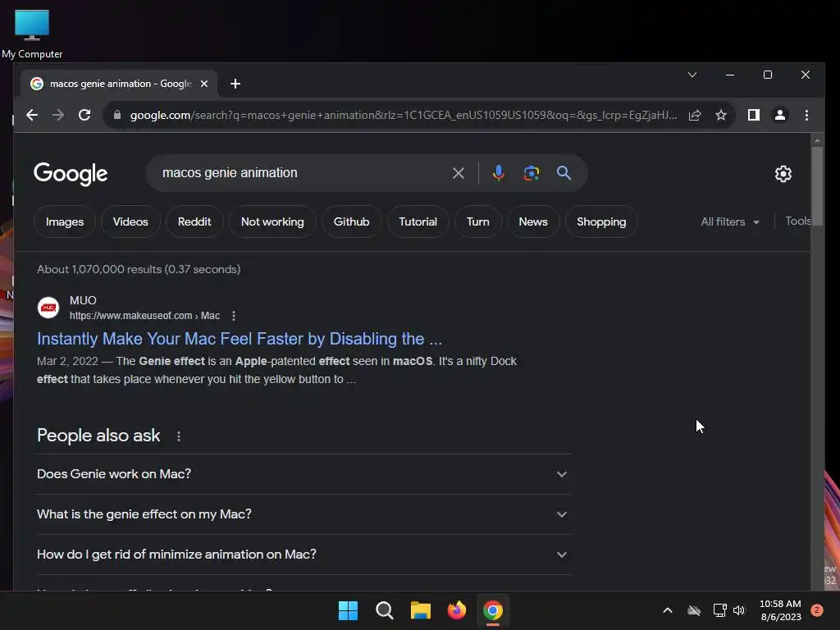
Task: Open Windows taskbar search
Action: pos(384,610)
